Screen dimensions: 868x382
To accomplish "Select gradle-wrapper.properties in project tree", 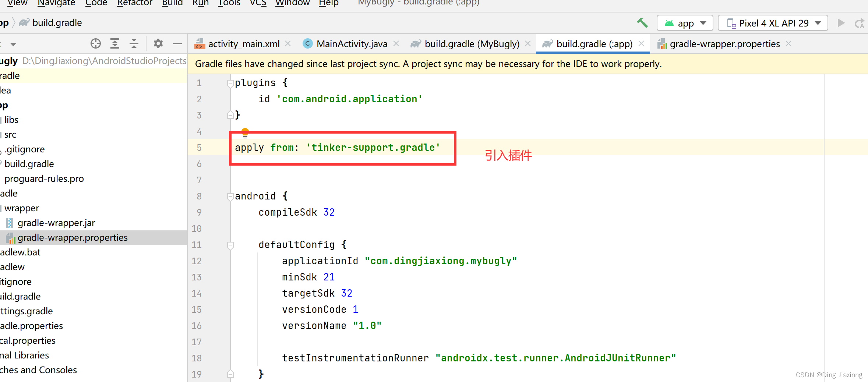I will pyautogui.click(x=73, y=238).
